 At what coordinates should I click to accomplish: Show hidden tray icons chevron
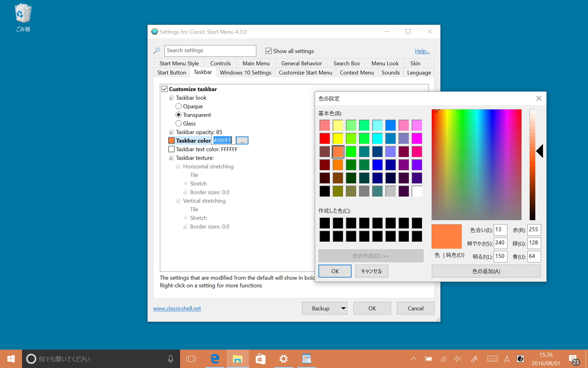413,359
